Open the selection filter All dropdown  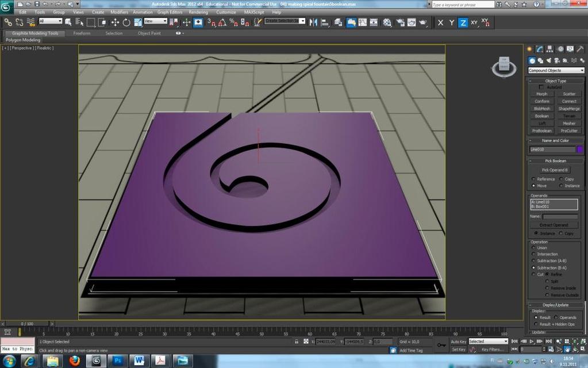50,21
